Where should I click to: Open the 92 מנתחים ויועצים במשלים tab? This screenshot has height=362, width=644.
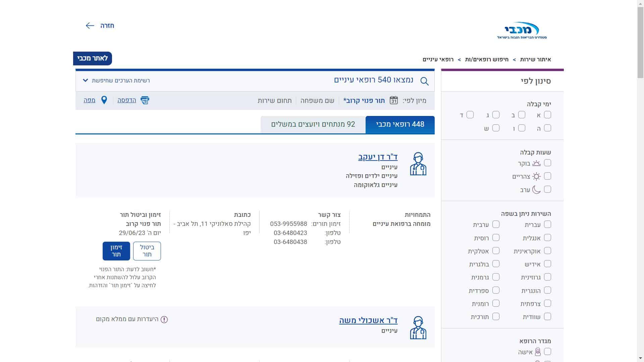point(313,124)
